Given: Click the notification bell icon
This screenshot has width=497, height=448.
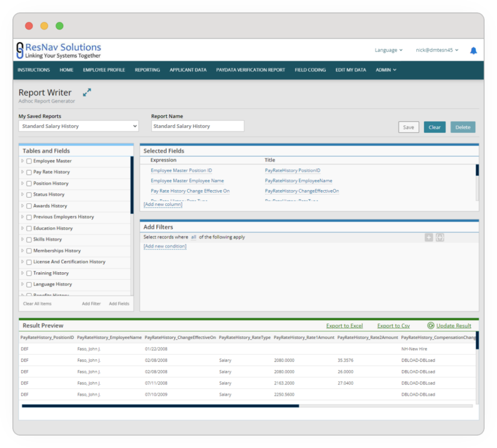Looking at the screenshot, I should click(473, 50).
